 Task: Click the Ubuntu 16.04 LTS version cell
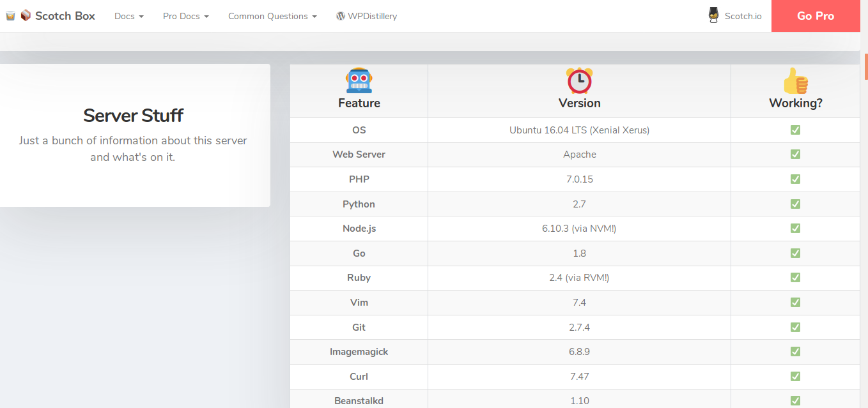pyautogui.click(x=579, y=130)
